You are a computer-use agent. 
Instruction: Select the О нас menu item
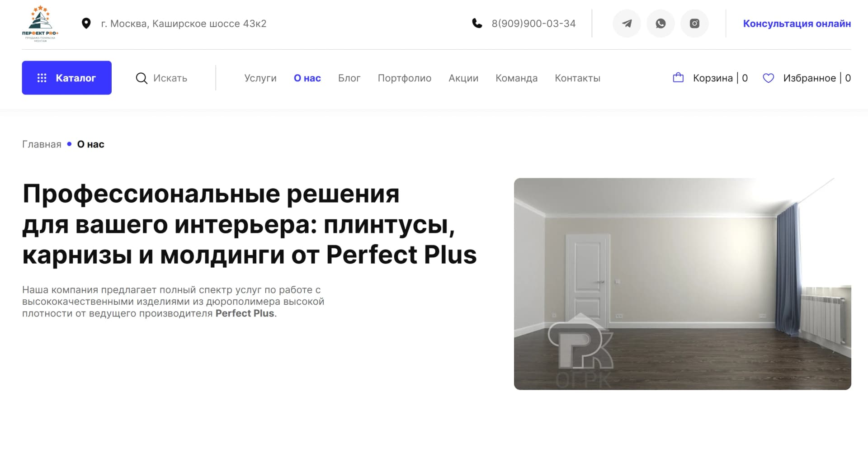pos(307,78)
